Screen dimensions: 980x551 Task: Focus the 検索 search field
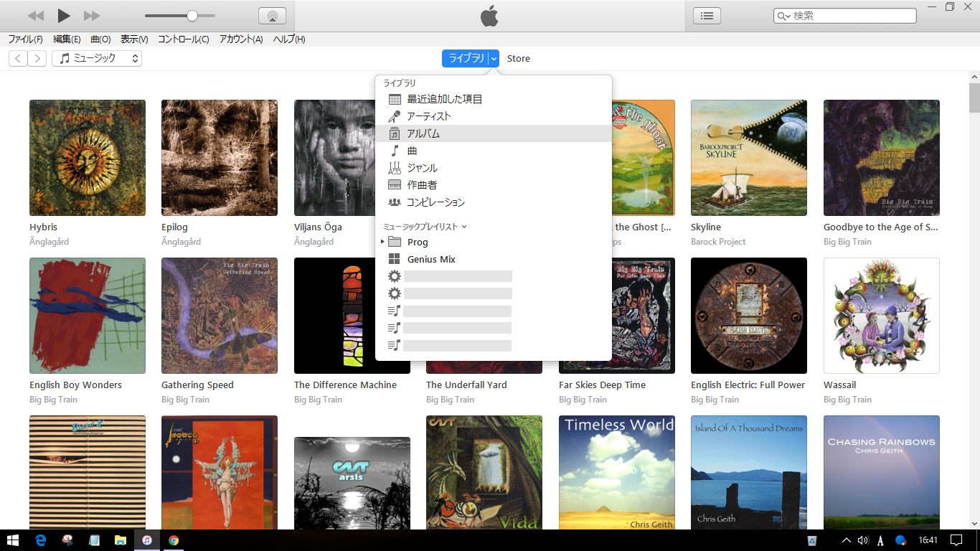click(845, 16)
